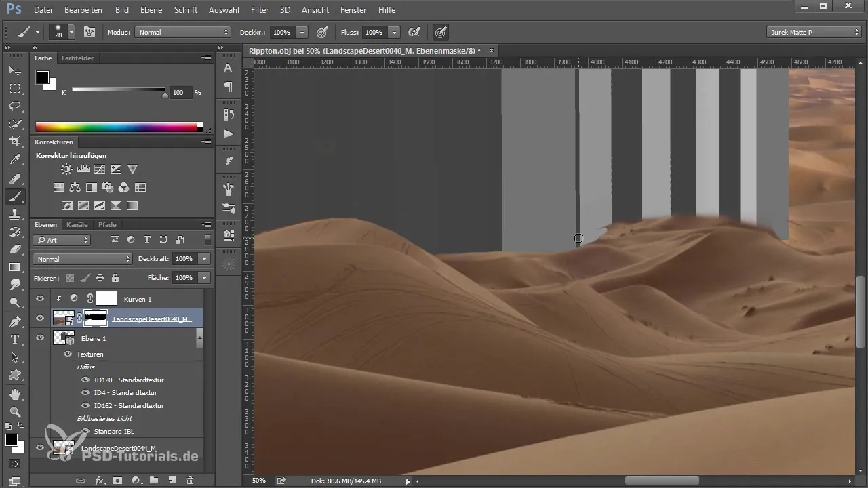The image size is (868, 488).
Task: Add layer mask button
Action: tap(117, 481)
